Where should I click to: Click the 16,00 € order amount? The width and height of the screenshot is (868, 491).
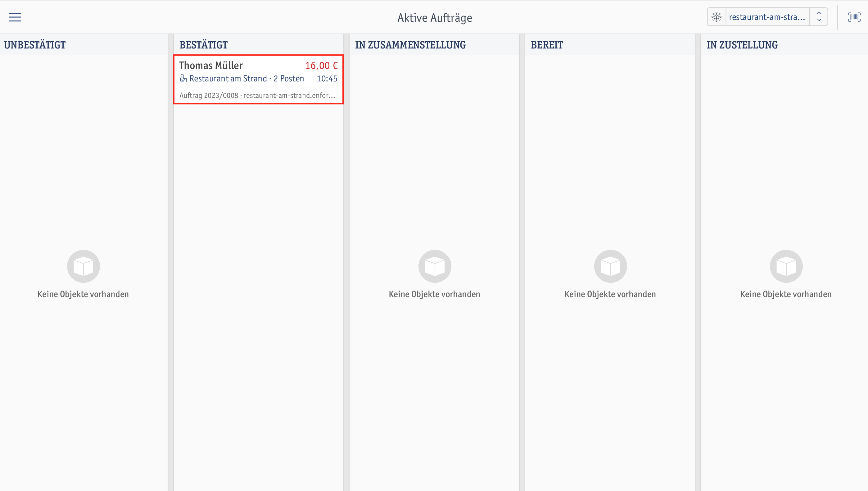[321, 66]
